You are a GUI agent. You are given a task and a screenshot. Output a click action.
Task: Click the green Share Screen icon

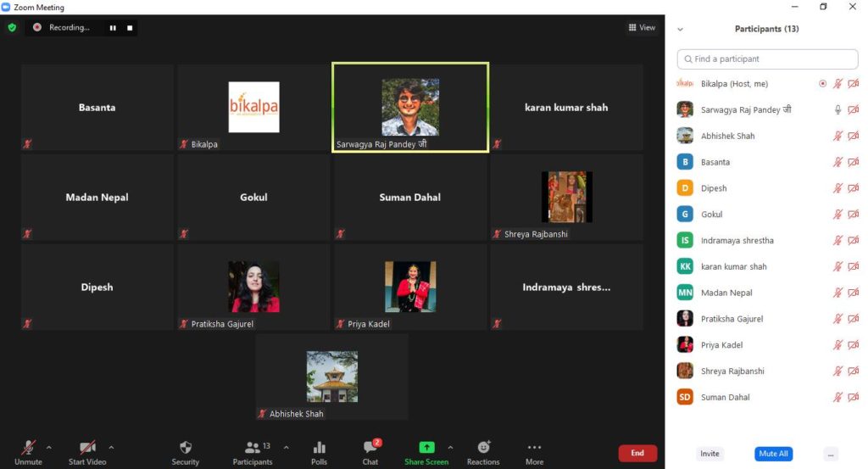(x=426, y=447)
